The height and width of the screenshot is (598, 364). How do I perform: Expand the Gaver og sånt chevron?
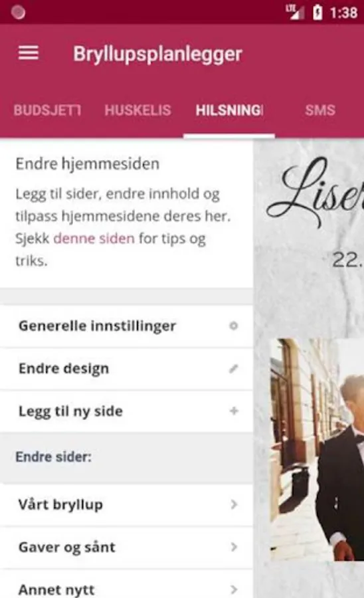click(234, 547)
